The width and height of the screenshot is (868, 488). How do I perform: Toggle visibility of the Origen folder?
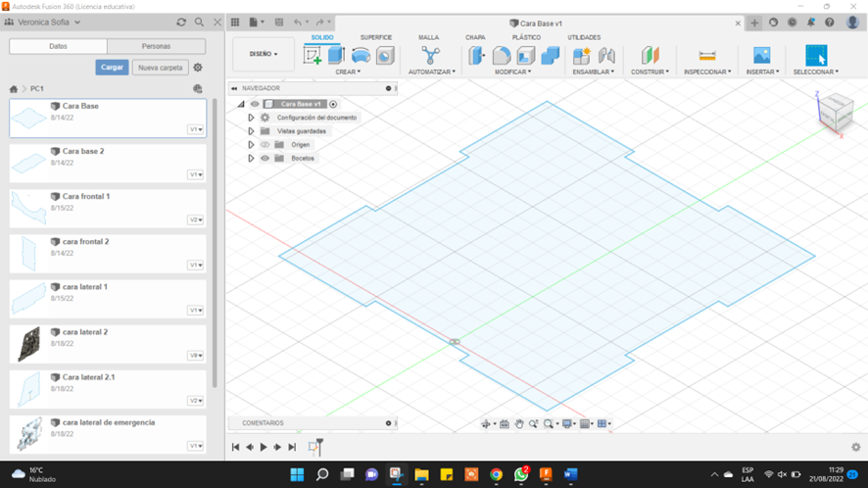tap(265, 145)
